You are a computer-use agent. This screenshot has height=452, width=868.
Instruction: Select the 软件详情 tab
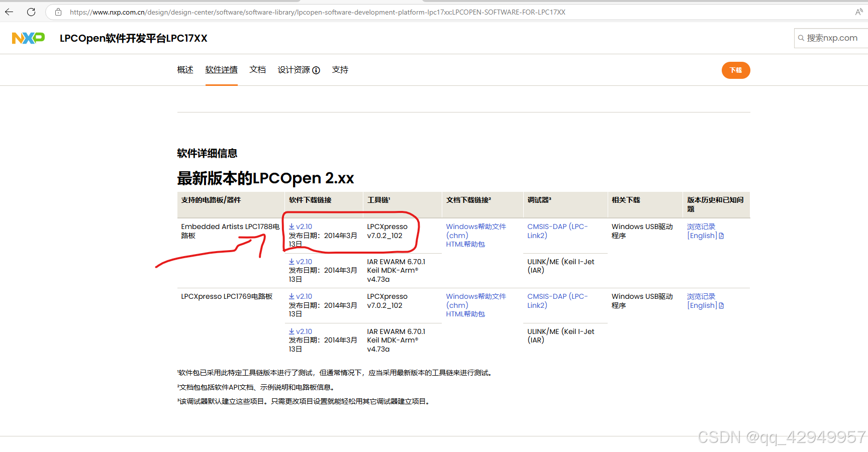click(x=221, y=70)
